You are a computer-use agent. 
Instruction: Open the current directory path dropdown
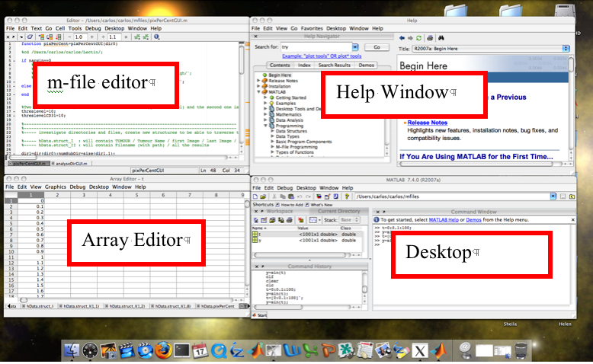pos(553,196)
